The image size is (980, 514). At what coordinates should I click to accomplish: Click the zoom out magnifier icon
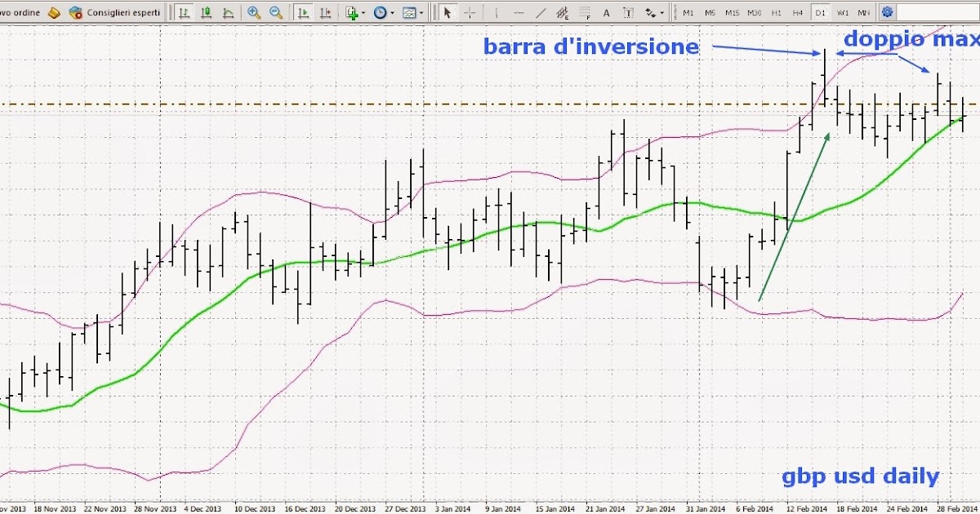coord(276,12)
